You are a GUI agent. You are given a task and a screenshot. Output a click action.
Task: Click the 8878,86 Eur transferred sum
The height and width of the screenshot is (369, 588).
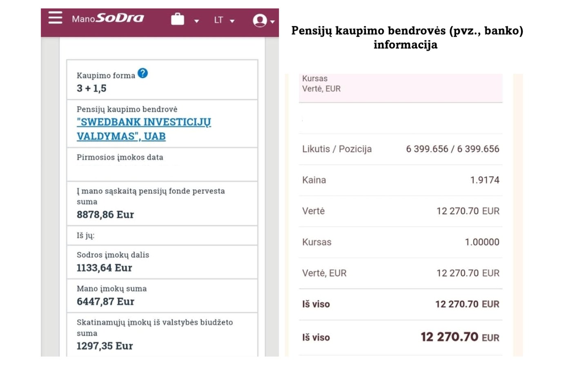tap(105, 215)
